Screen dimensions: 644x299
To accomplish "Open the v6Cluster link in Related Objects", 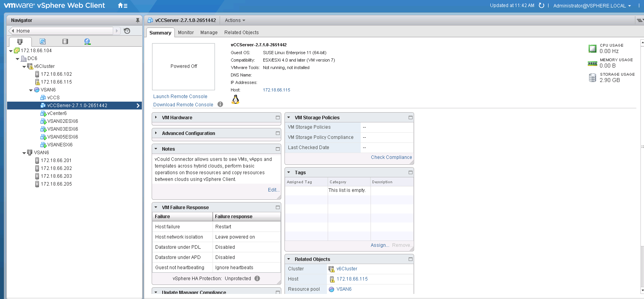I will pyautogui.click(x=347, y=269).
